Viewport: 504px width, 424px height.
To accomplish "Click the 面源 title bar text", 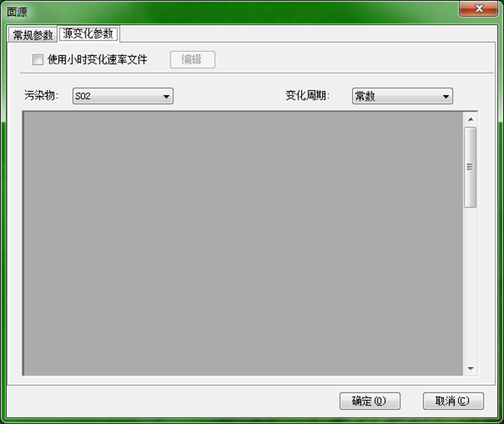I will click(x=17, y=12).
